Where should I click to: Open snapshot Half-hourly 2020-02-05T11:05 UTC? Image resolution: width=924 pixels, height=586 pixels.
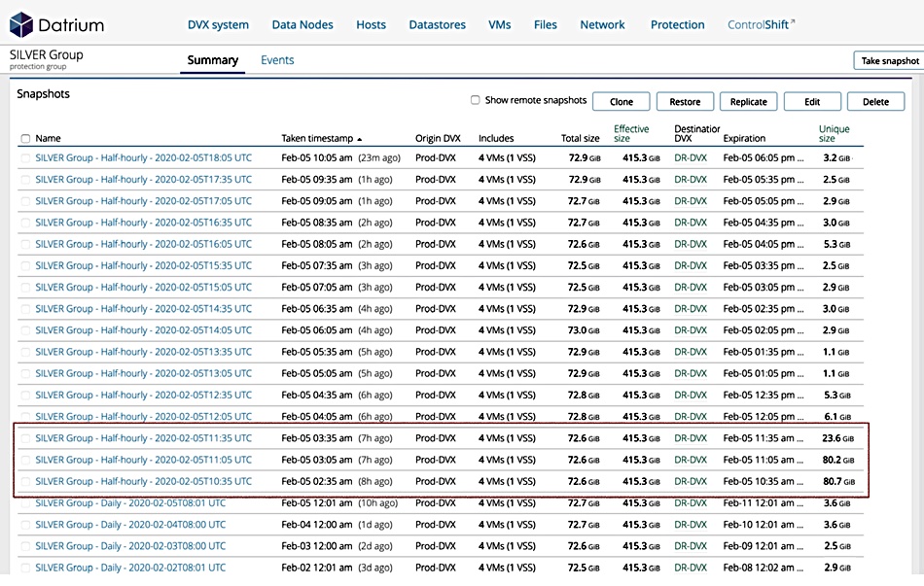point(143,460)
